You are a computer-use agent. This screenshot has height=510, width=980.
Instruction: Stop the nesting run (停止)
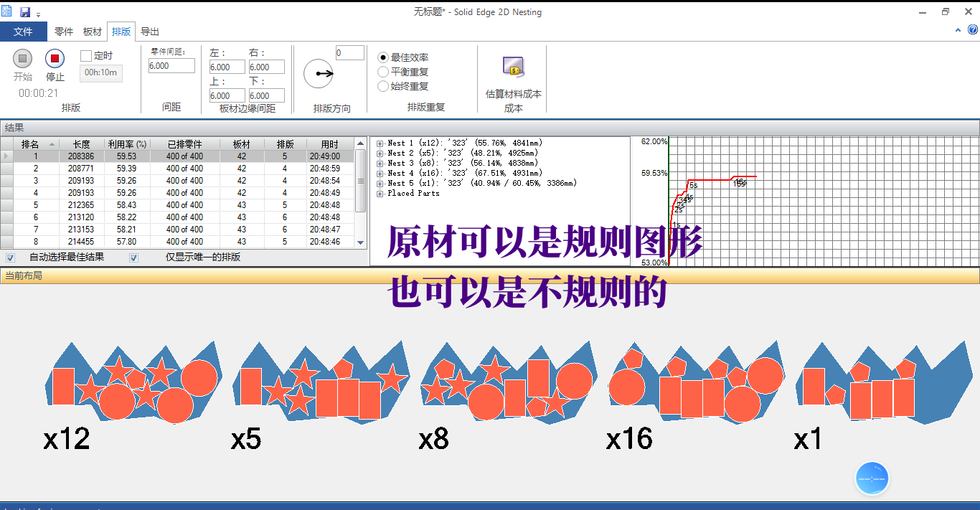(x=55, y=59)
